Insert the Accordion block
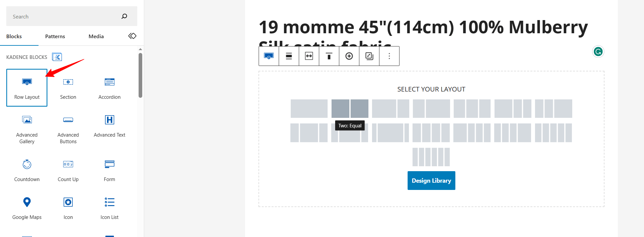Screen dimensions: 644x237 (x=109, y=88)
